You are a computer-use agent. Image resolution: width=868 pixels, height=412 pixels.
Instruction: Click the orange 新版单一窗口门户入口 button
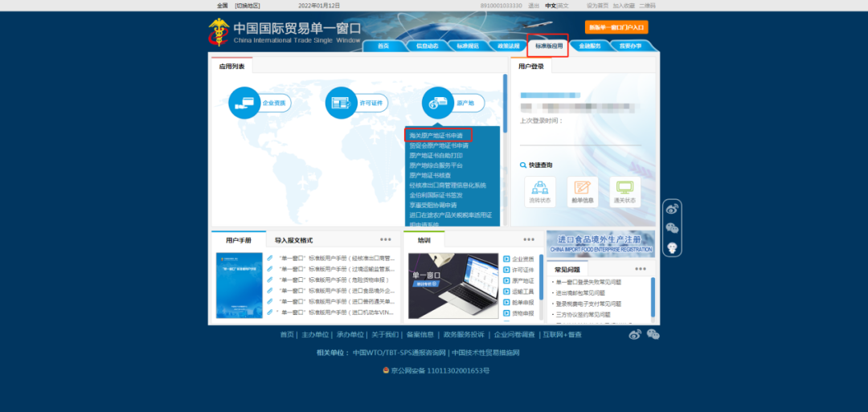tap(616, 27)
